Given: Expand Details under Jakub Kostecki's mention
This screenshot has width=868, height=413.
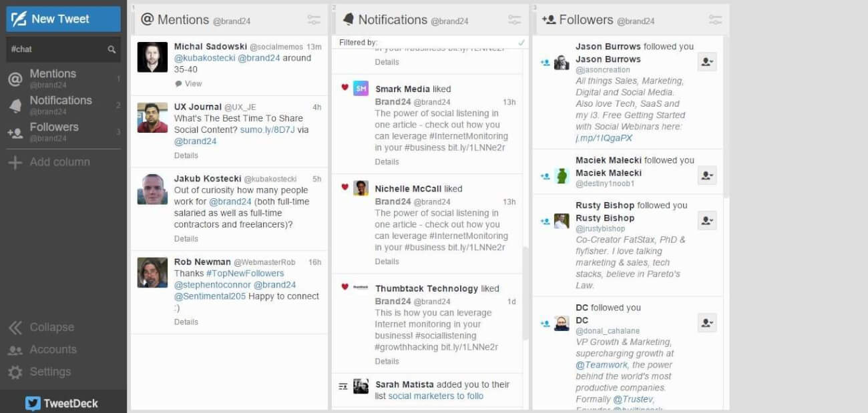Looking at the screenshot, I should [x=186, y=238].
